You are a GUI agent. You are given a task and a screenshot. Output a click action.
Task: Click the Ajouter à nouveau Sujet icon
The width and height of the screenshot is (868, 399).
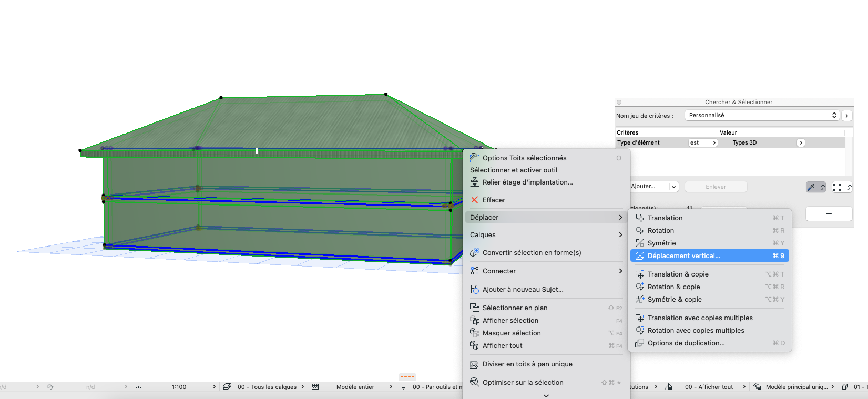click(475, 289)
